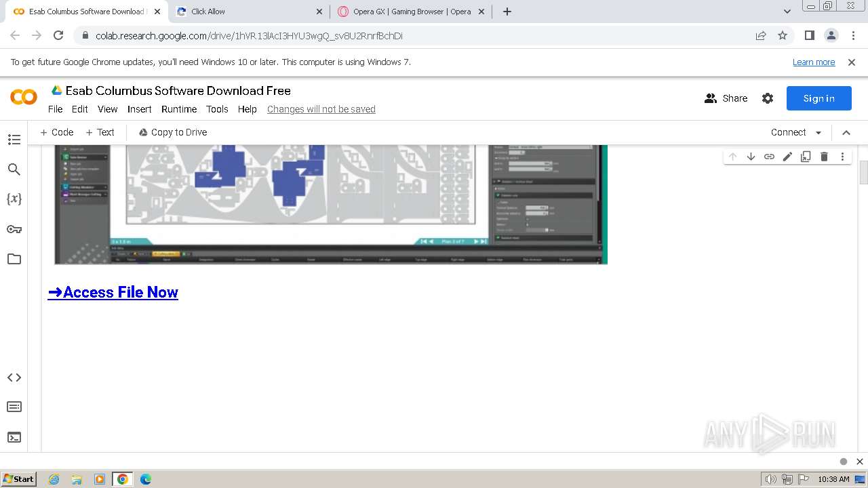The image size is (868, 488).
Task: Move cell up arrow
Action: pyautogui.click(x=732, y=157)
